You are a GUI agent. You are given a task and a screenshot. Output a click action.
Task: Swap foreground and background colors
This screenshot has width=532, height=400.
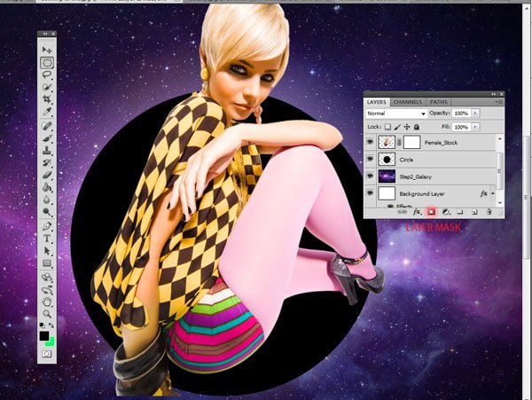(51, 325)
